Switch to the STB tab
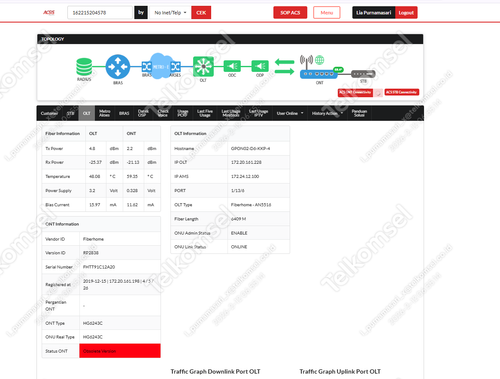 pos(70,113)
